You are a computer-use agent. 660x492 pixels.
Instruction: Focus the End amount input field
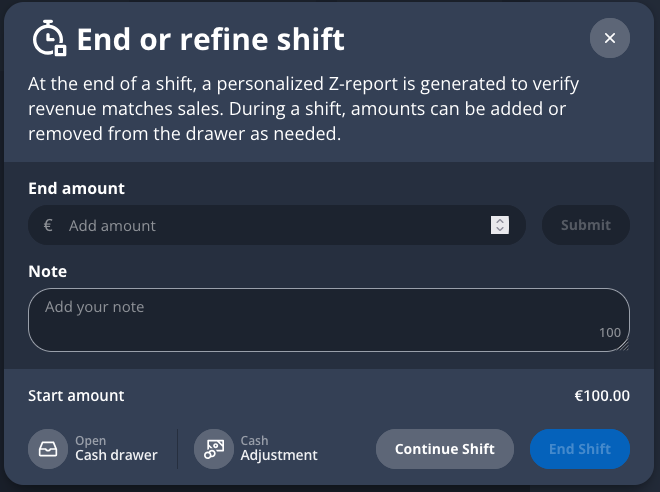pyautogui.click(x=270, y=226)
